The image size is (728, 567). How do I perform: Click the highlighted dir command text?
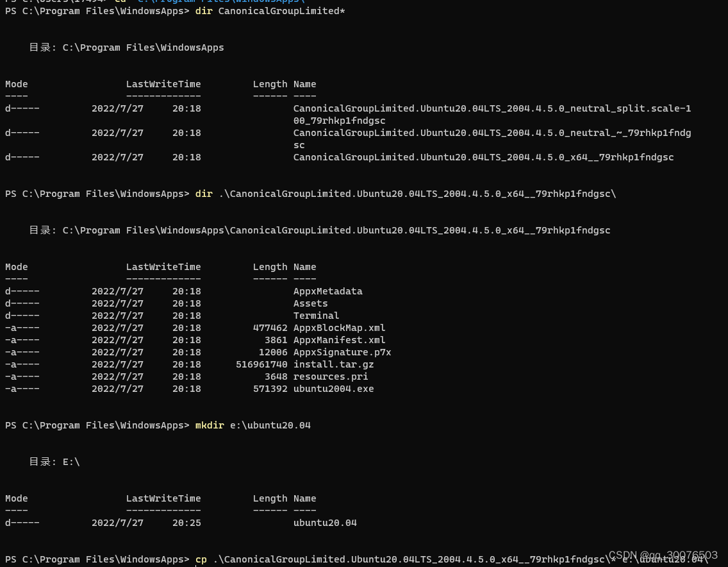pyautogui.click(x=204, y=193)
